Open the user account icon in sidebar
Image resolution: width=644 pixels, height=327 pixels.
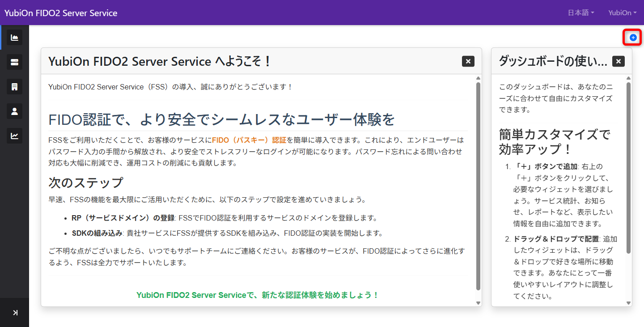pos(14,111)
